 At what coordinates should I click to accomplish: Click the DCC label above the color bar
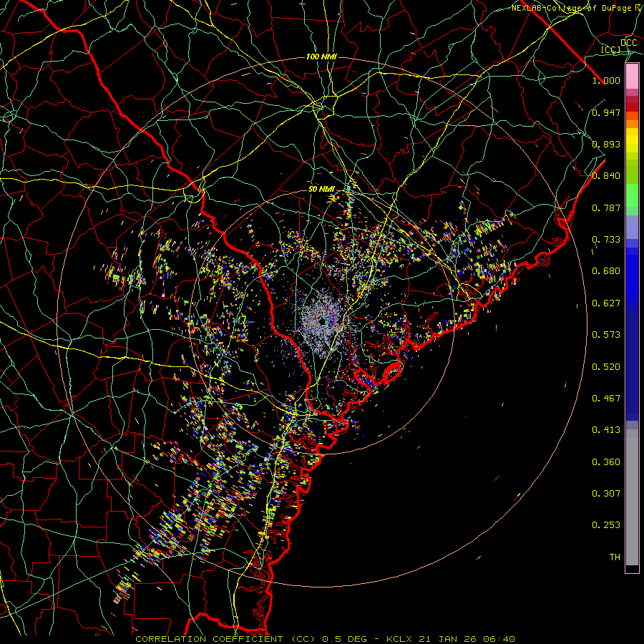(x=628, y=43)
